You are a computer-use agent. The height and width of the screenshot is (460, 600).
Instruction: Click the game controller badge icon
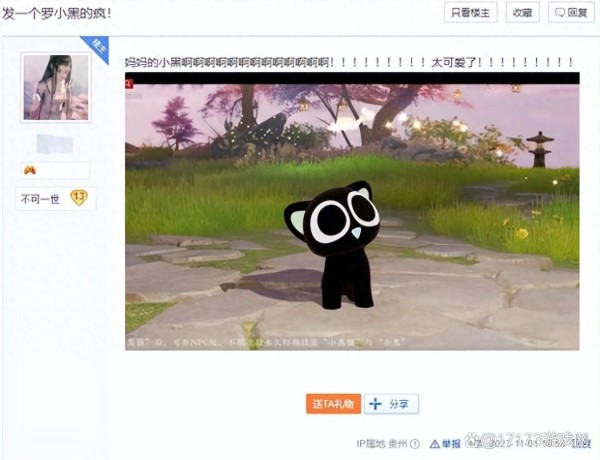(30, 170)
